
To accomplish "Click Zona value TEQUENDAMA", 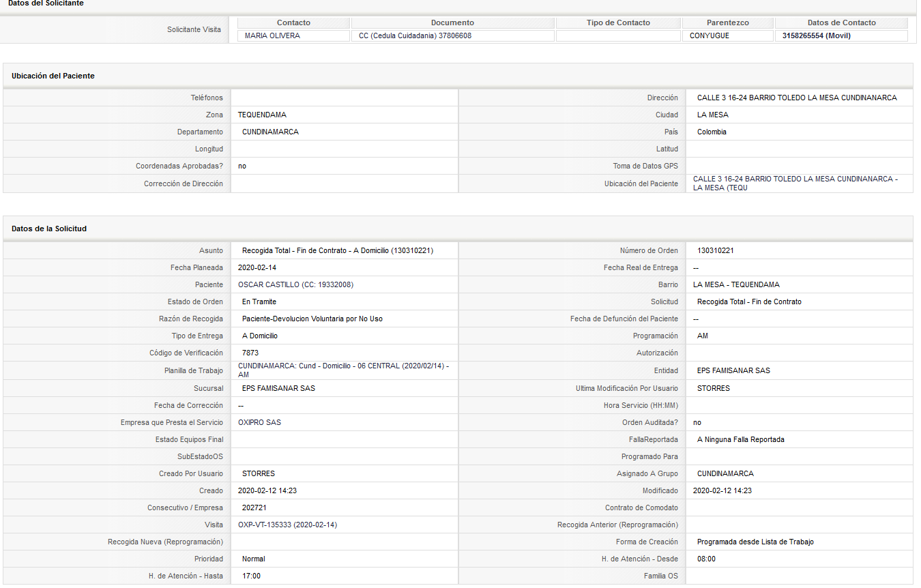I will click(x=262, y=115).
